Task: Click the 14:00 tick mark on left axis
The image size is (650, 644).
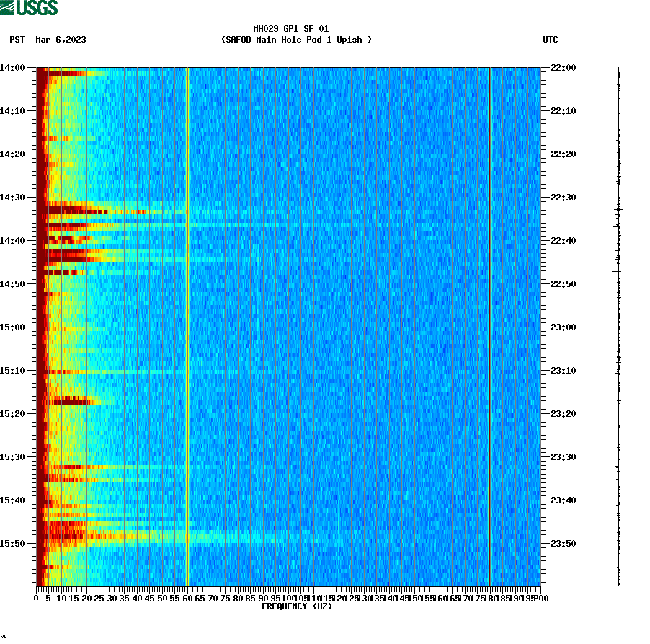Action: pos(30,66)
